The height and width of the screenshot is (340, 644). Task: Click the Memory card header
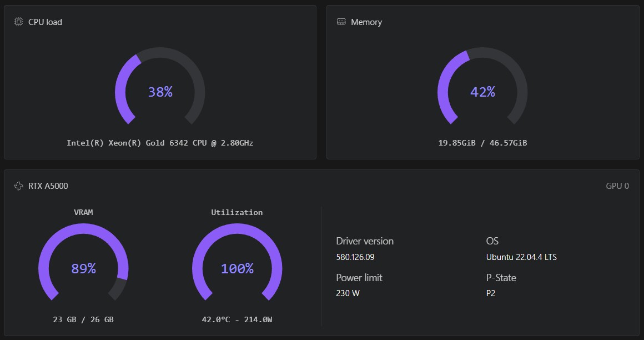366,22
